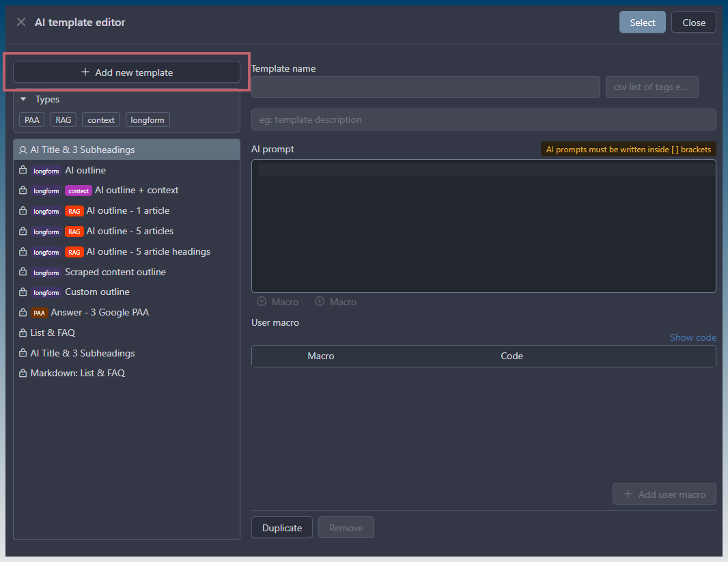The height and width of the screenshot is (562, 728).
Task: Click the lock icon beside AI outline - 5 articles
Action: (x=23, y=231)
